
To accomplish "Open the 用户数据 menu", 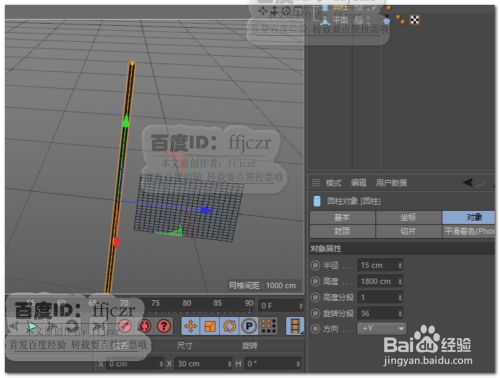I will click(391, 183).
